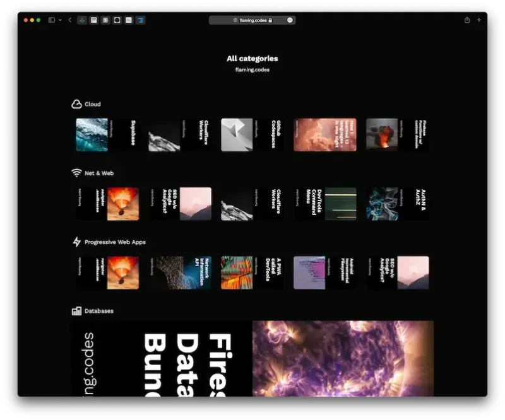Image resolution: width=505 pixels, height=420 pixels.
Task: Open the pinned tab with rounded square outline icon
Action: pyautogui.click(x=117, y=20)
